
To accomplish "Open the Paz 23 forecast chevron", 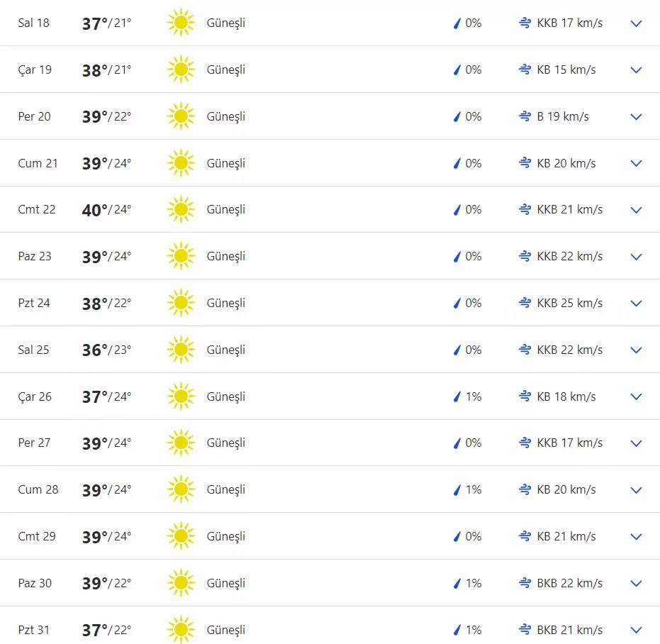I will point(636,257).
